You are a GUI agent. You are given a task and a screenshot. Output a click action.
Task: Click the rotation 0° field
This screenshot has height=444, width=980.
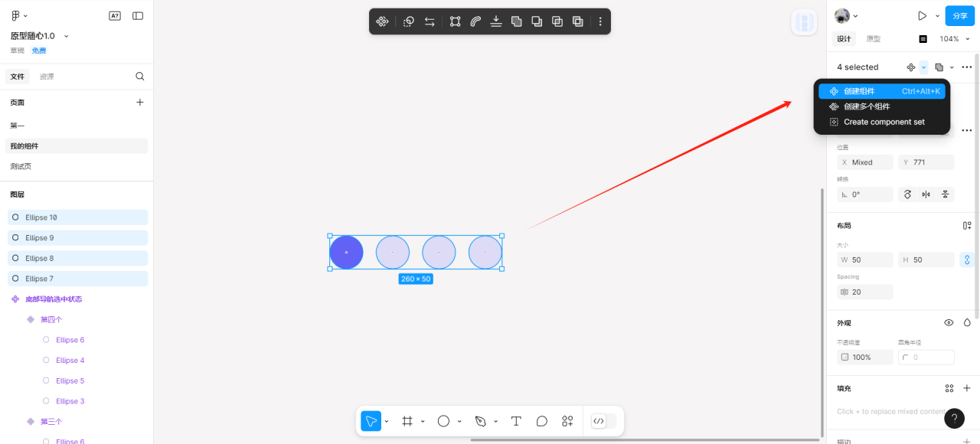click(x=865, y=194)
